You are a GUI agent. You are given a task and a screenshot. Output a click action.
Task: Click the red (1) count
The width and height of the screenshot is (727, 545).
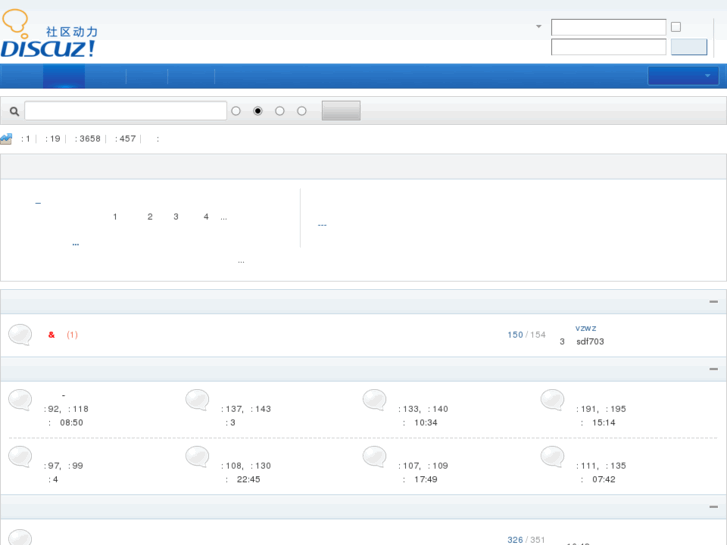tap(72, 334)
